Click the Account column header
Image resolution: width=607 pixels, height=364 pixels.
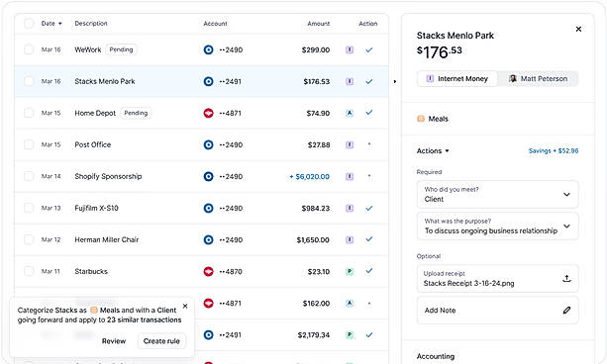coord(215,24)
